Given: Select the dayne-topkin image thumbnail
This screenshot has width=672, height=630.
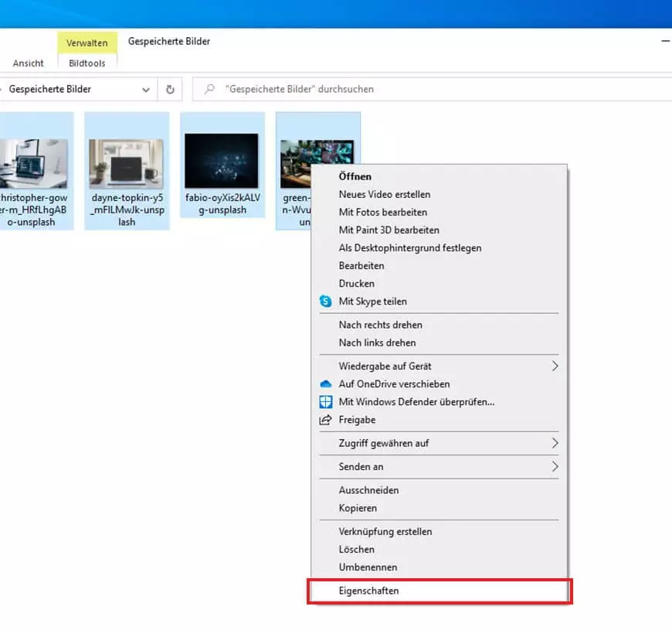Looking at the screenshot, I should point(126,164).
